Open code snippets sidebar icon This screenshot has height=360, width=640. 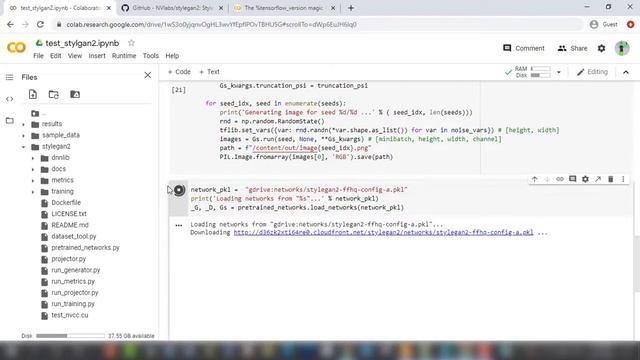tap(9, 99)
